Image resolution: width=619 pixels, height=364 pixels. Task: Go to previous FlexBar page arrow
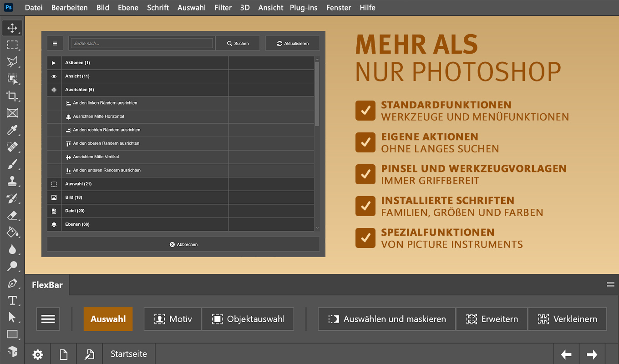(x=566, y=354)
